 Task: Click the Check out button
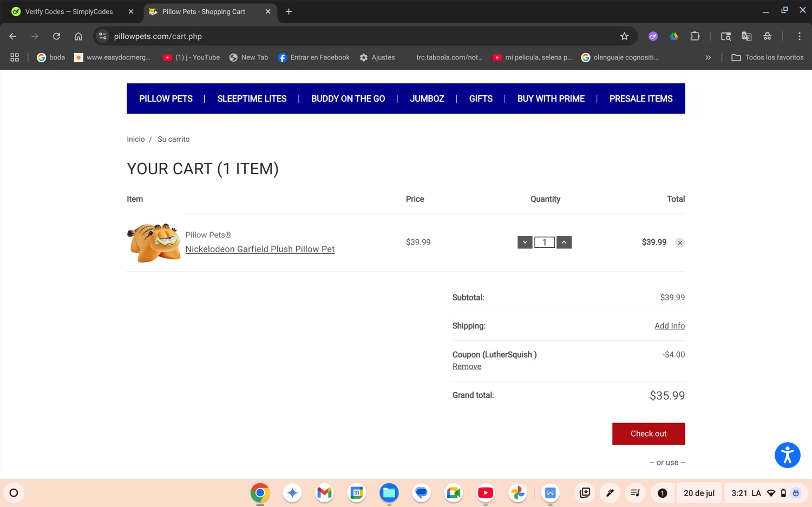[649, 434]
